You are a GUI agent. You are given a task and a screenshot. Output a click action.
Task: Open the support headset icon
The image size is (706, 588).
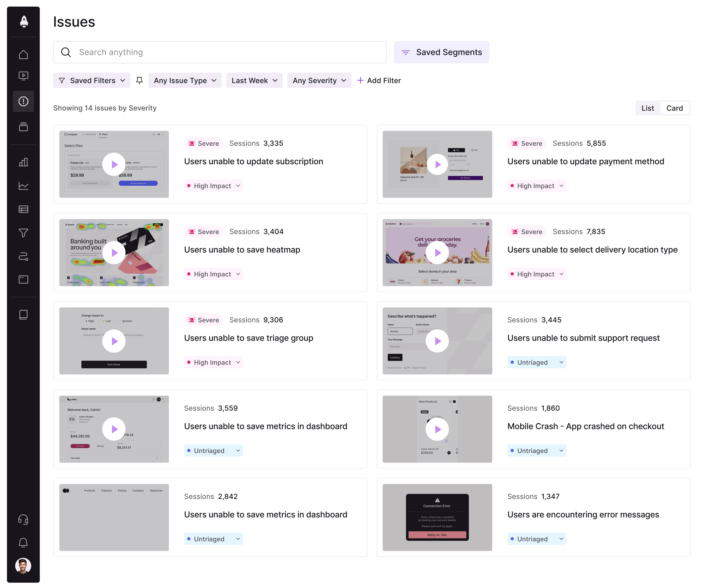(x=23, y=519)
